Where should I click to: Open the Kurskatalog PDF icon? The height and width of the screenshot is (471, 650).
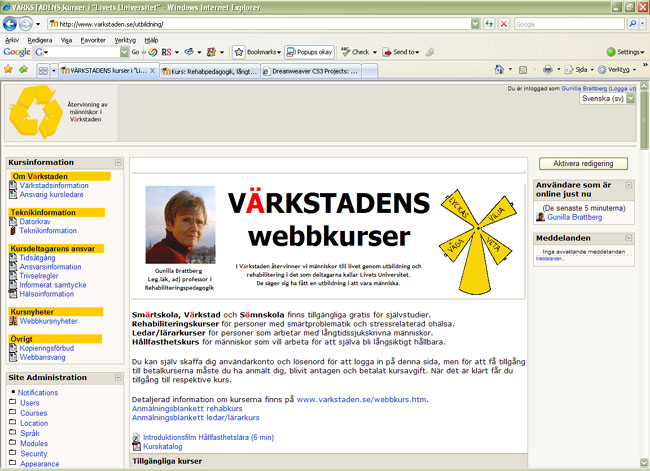[136, 447]
